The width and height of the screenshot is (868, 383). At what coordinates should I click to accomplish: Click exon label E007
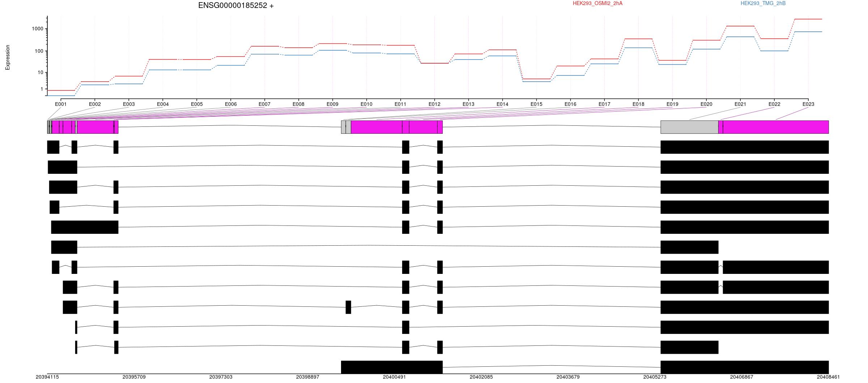pyautogui.click(x=264, y=104)
